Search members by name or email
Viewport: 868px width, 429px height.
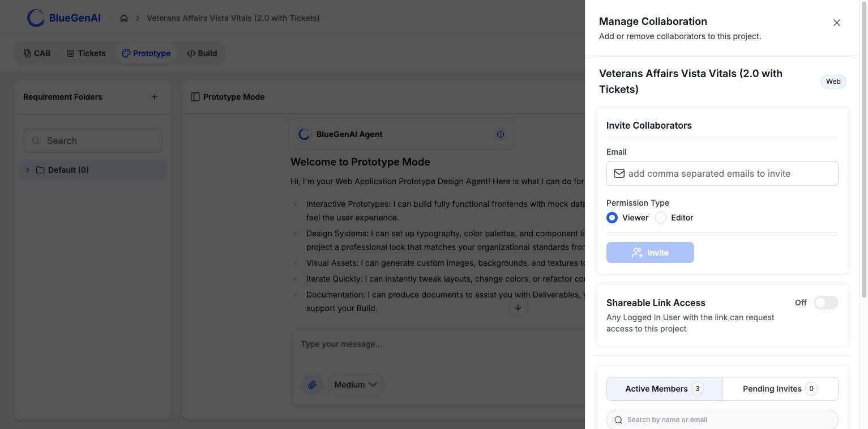pos(722,420)
